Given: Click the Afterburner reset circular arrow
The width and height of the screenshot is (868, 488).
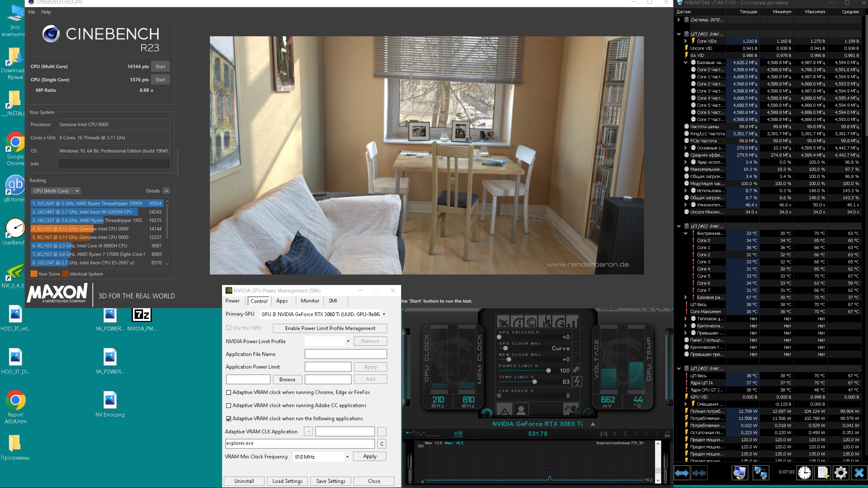Looking at the screenshot, I should coord(487,412).
